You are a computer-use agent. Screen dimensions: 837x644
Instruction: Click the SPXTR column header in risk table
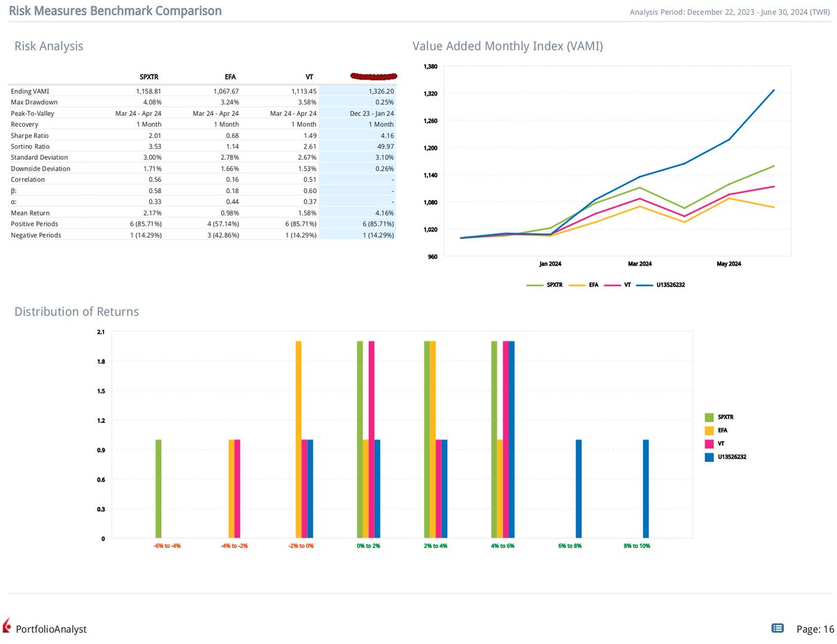[x=151, y=77]
